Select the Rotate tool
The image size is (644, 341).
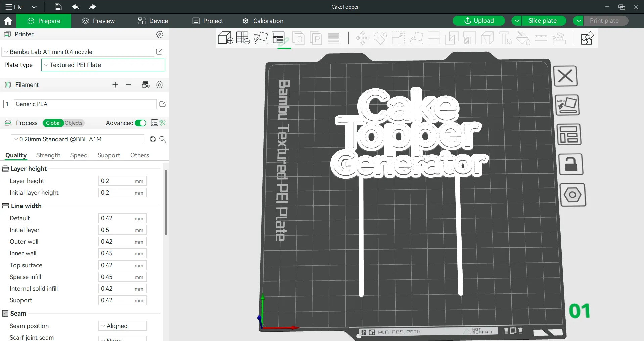click(380, 38)
